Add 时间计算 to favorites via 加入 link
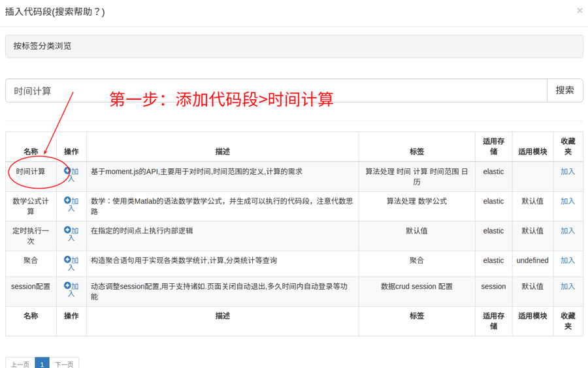Viewport: 588px width, 368px height. pyautogui.click(x=567, y=172)
